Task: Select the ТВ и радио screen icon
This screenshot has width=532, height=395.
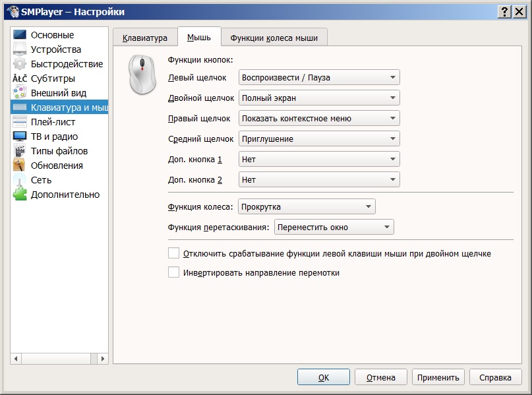Action: (x=20, y=137)
